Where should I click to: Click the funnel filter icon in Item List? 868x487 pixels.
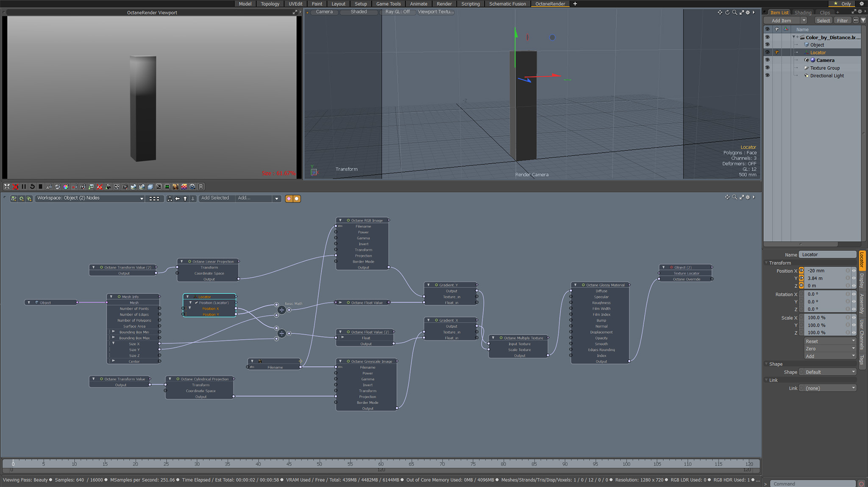point(863,20)
